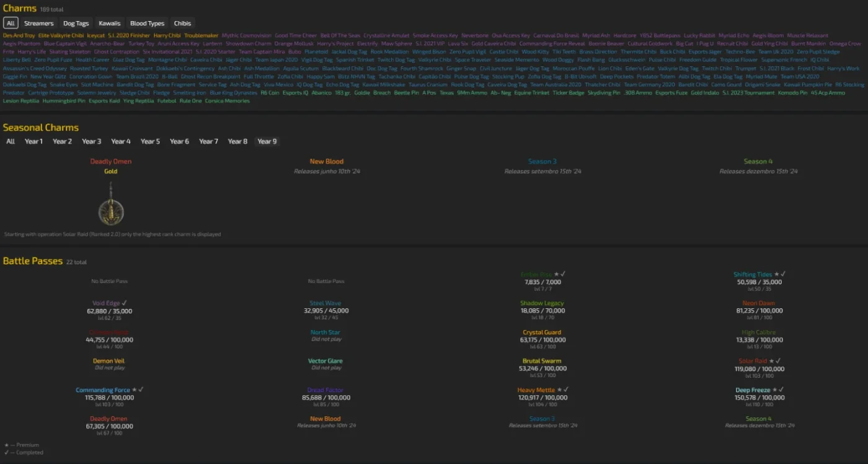Switch seasonal charms to Year 1

point(33,141)
